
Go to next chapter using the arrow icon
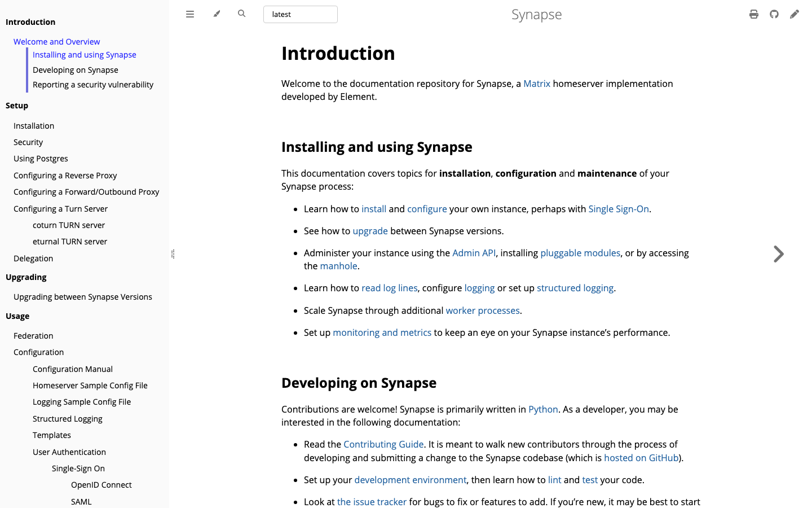(779, 254)
